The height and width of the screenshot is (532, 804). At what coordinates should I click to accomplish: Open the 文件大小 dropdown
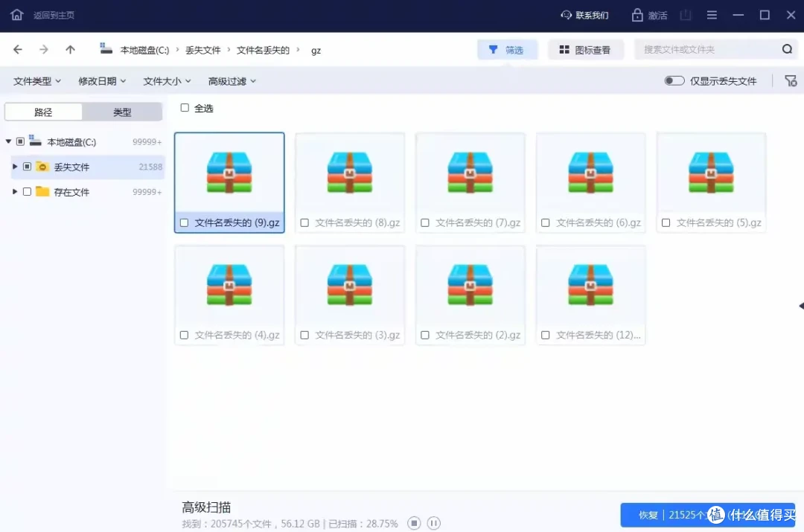coord(167,81)
